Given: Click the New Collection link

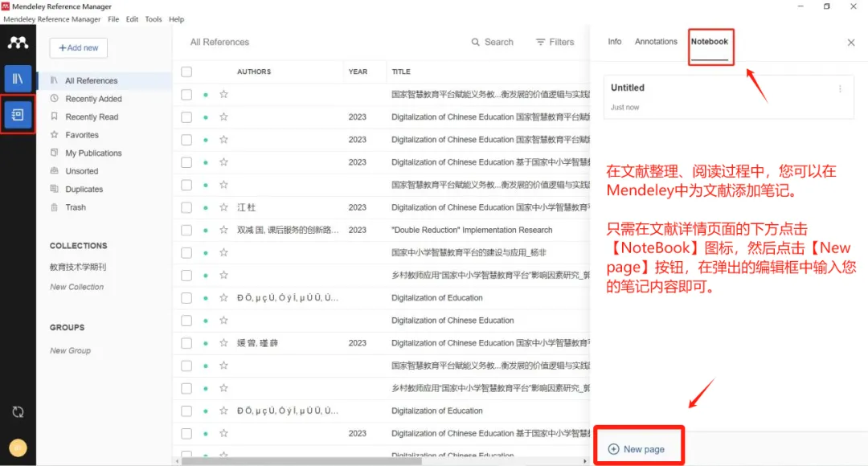Looking at the screenshot, I should click(77, 288).
